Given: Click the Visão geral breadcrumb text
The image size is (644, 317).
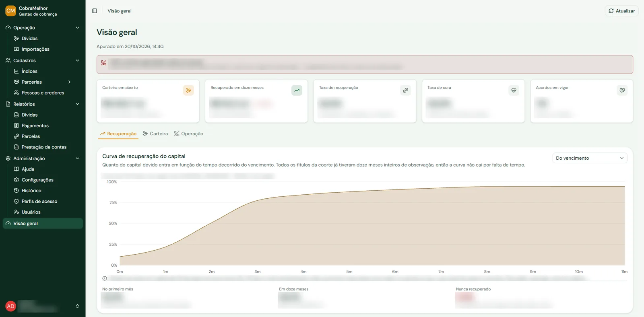Looking at the screenshot, I should 120,11.
